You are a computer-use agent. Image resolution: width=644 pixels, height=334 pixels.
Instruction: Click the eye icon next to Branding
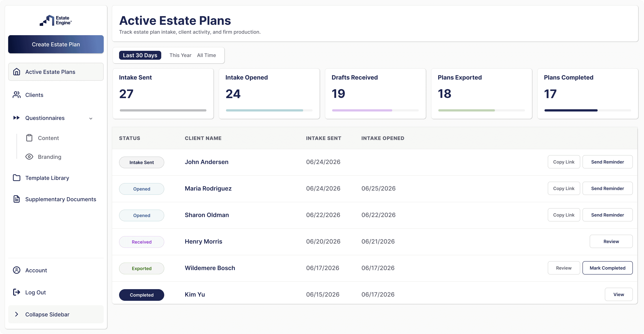click(x=29, y=157)
